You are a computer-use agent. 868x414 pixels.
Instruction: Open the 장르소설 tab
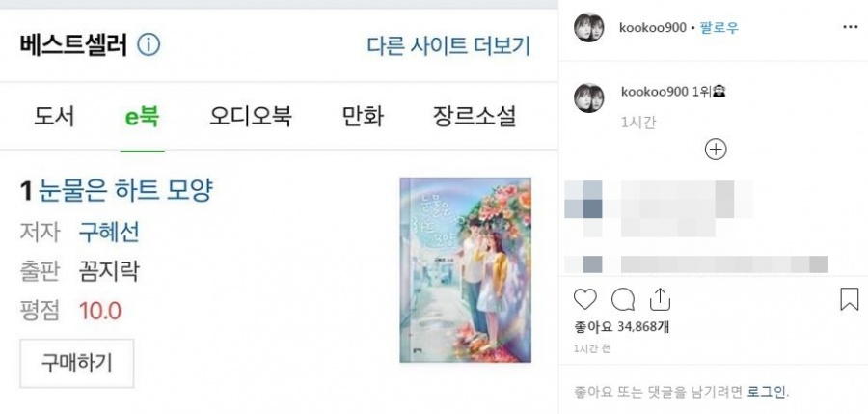coord(475,117)
